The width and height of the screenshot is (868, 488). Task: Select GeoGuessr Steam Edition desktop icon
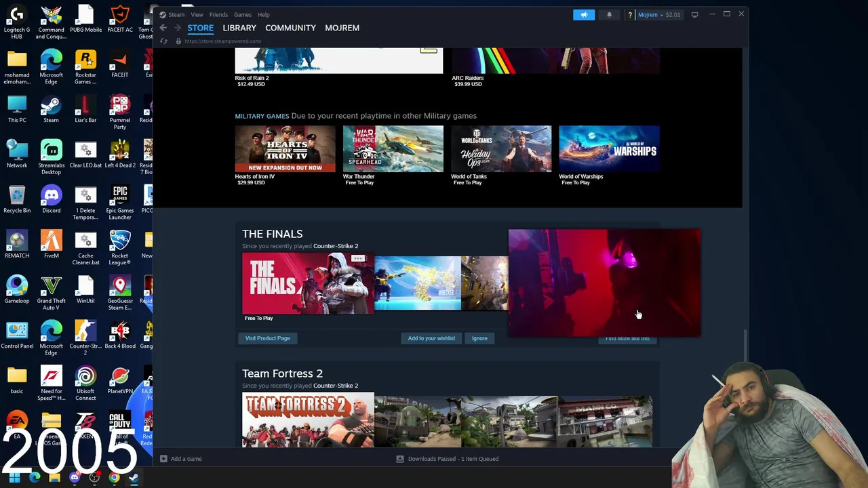tap(120, 293)
